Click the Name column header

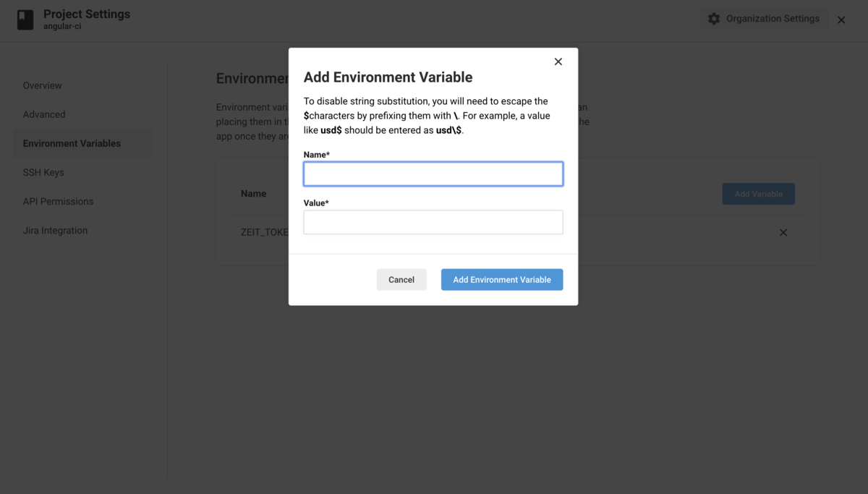pos(253,194)
